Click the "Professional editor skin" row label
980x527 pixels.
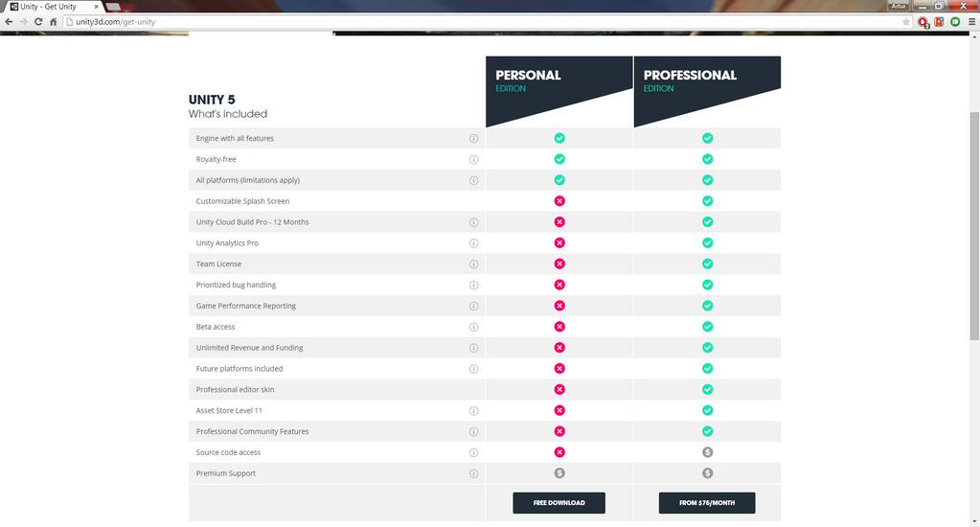[x=235, y=389]
